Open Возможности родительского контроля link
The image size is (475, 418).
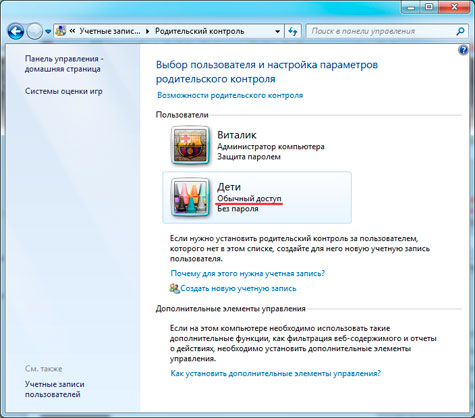pyautogui.click(x=230, y=95)
